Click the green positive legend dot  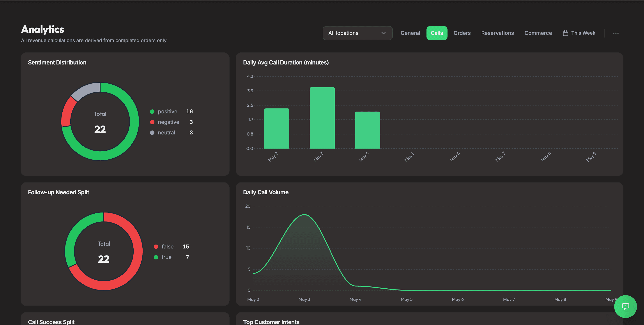(152, 112)
